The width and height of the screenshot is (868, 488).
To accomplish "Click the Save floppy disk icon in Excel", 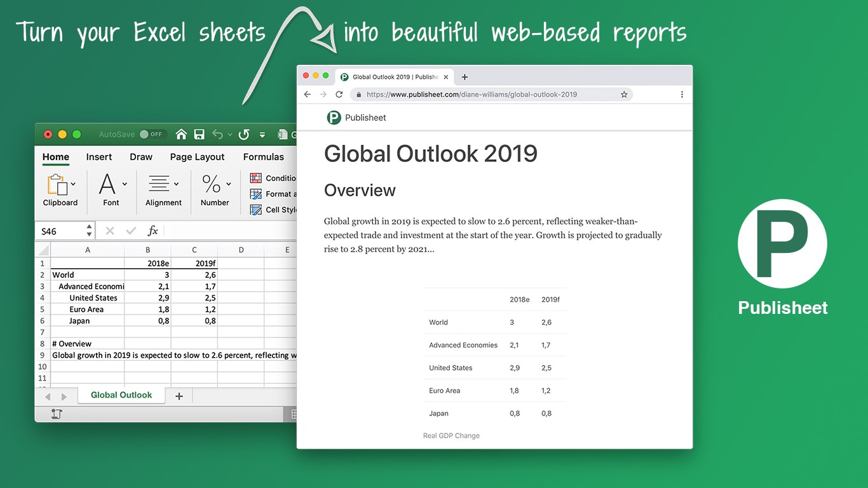I will click(x=200, y=134).
